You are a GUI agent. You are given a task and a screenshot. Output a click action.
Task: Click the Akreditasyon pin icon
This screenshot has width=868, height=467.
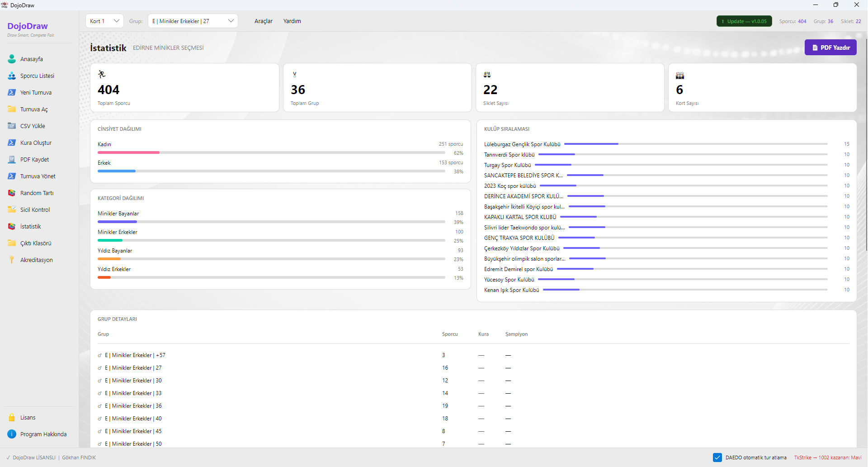click(12, 260)
